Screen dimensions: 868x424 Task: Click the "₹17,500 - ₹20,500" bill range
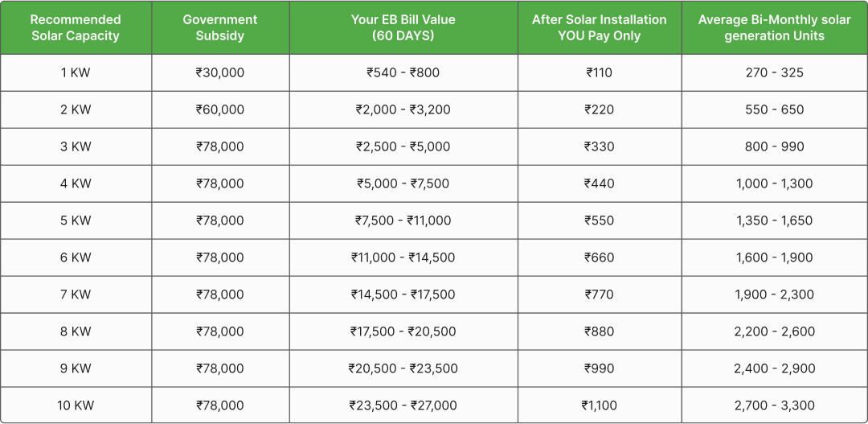pos(403,331)
